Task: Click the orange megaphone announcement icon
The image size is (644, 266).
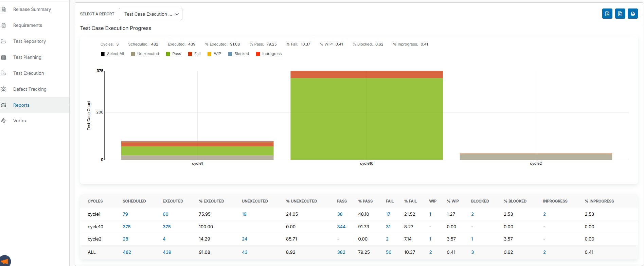Action: pos(5,262)
